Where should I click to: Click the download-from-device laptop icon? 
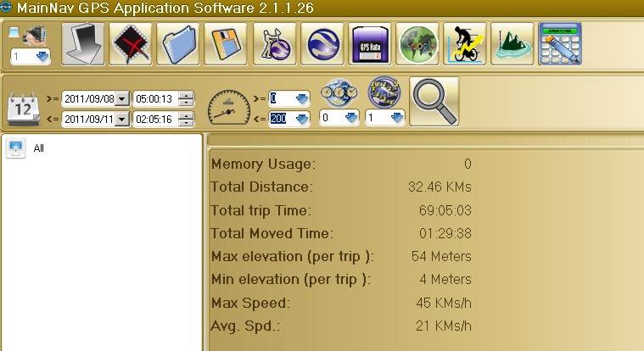click(83, 44)
